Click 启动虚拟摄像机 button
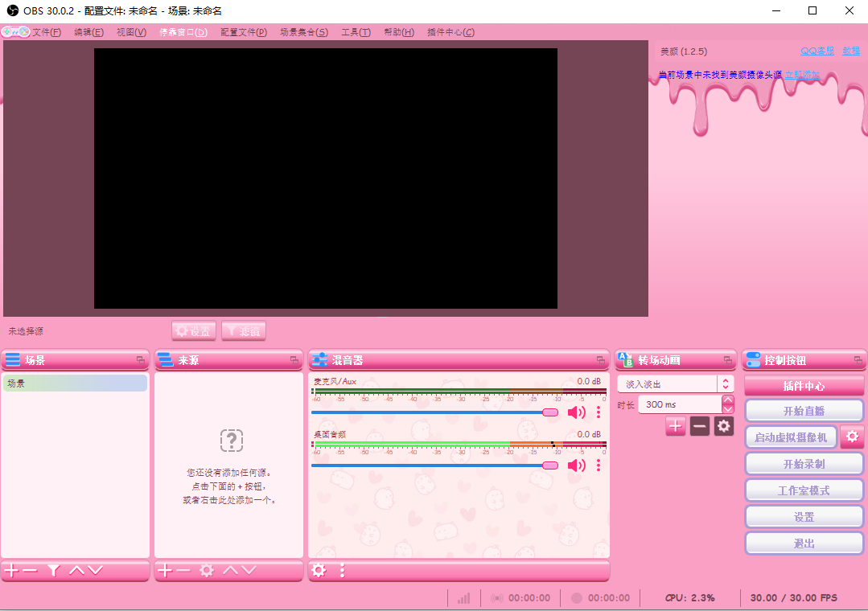 click(x=791, y=437)
